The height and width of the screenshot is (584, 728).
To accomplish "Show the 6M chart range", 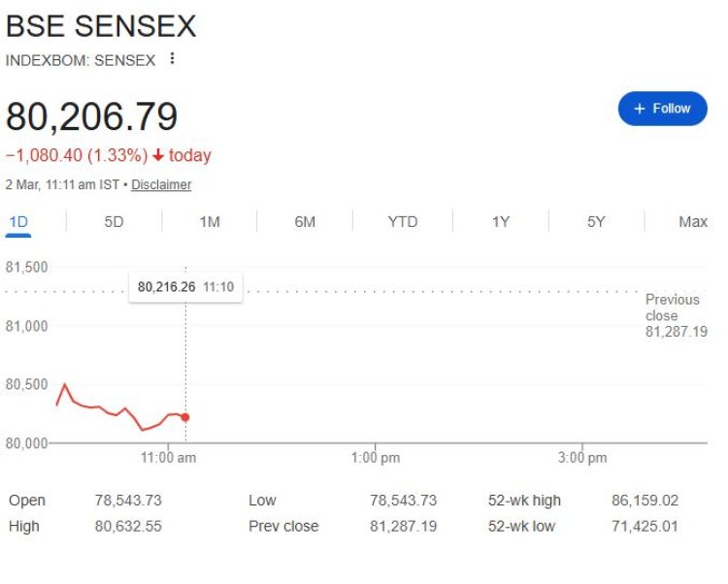I will (305, 222).
